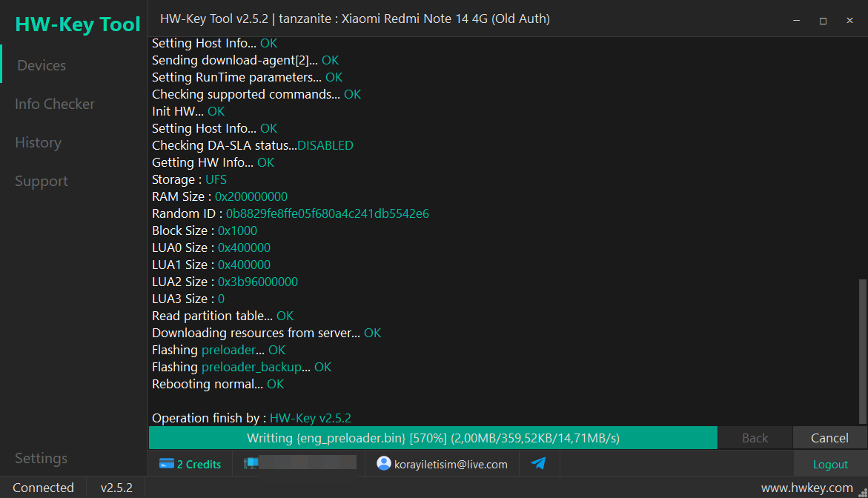Click the Connected status indicator
Viewport: 868px width, 498px height.
coord(43,488)
